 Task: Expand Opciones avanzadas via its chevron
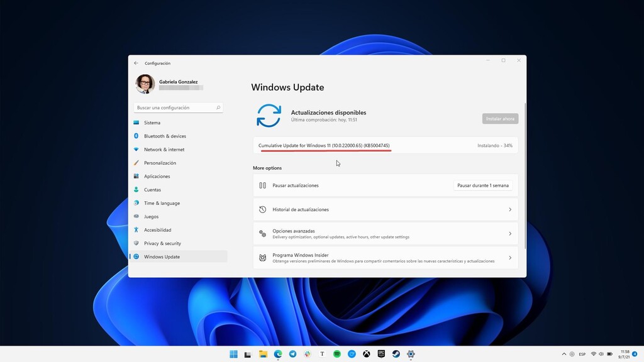(510, 233)
